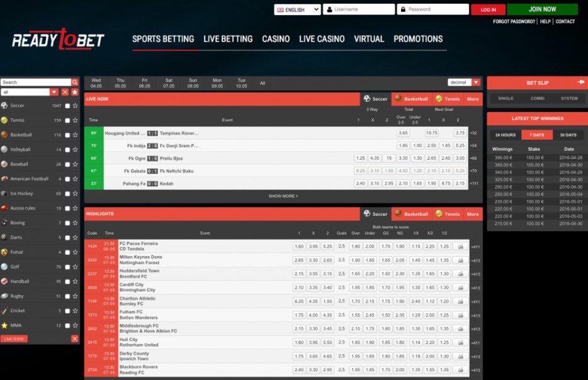This screenshot has width=588, height=380.
Task: Open the LIVE BETTING menu
Action: 228,39
